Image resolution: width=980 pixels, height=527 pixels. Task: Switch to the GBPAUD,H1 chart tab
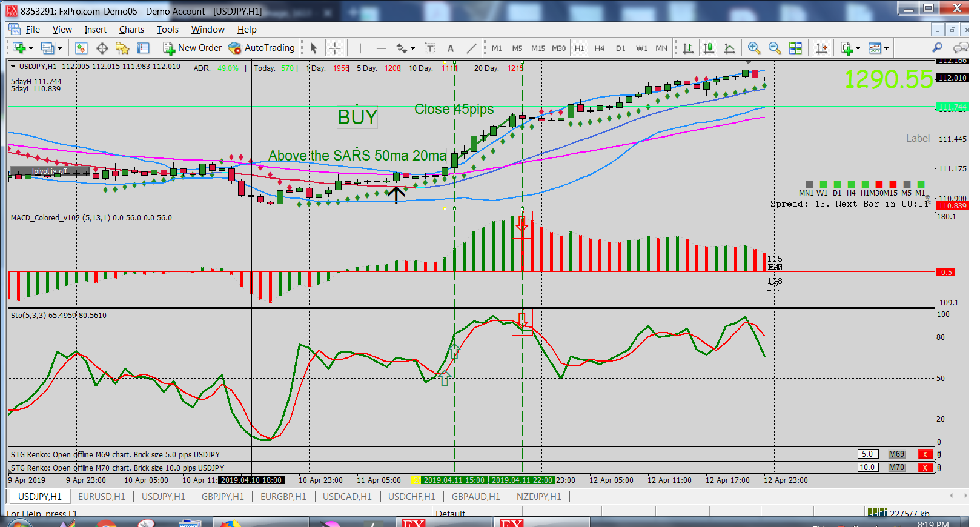[x=476, y=497]
